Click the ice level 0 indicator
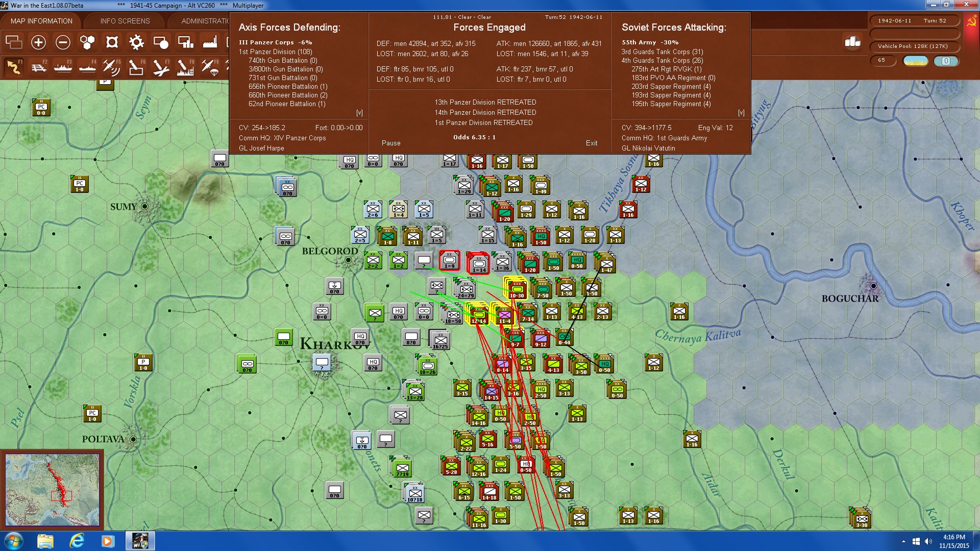This screenshot has height=551, width=980. [946, 61]
